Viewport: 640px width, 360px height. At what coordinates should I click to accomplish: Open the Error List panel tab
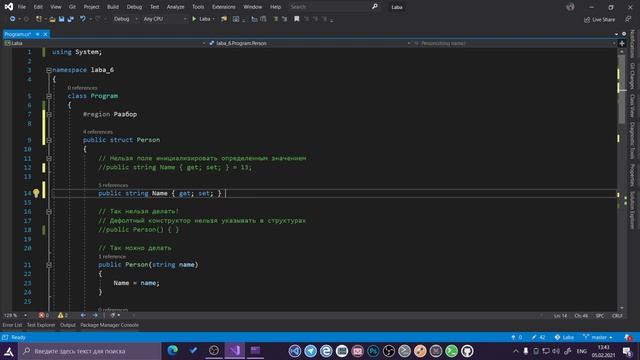pyautogui.click(x=12, y=325)
